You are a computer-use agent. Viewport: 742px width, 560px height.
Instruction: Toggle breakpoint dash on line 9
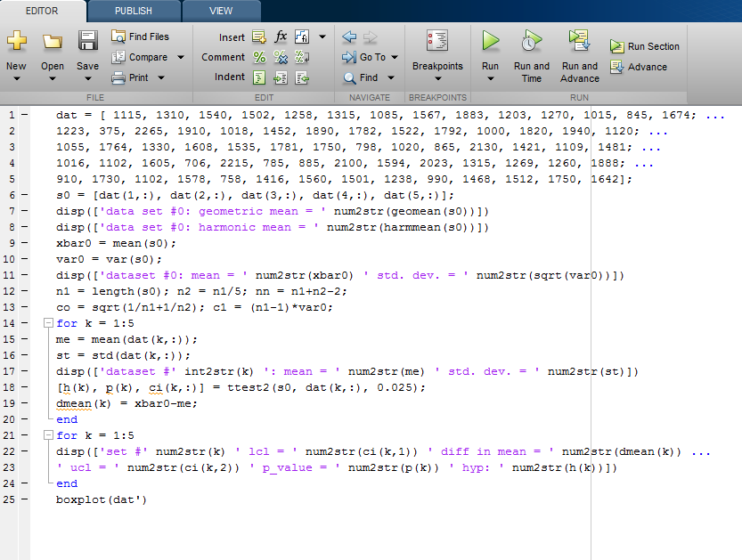(23, 243)
